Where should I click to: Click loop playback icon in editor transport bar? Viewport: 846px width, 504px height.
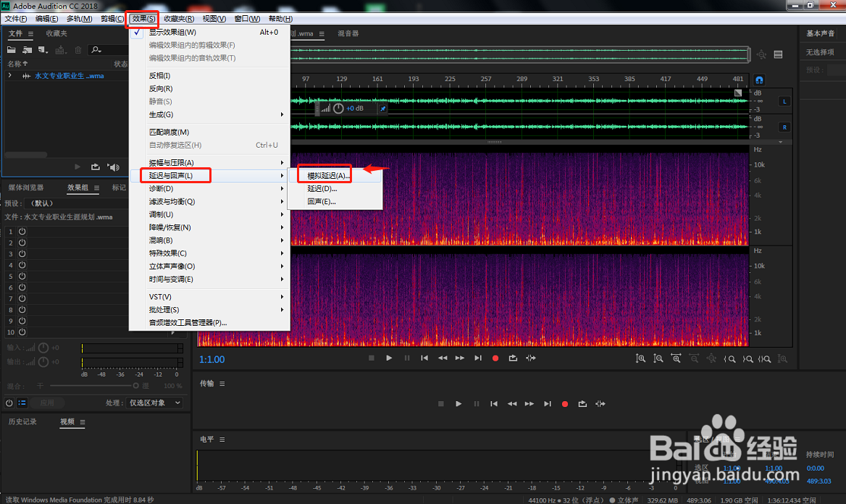click(x=513, y=358)
